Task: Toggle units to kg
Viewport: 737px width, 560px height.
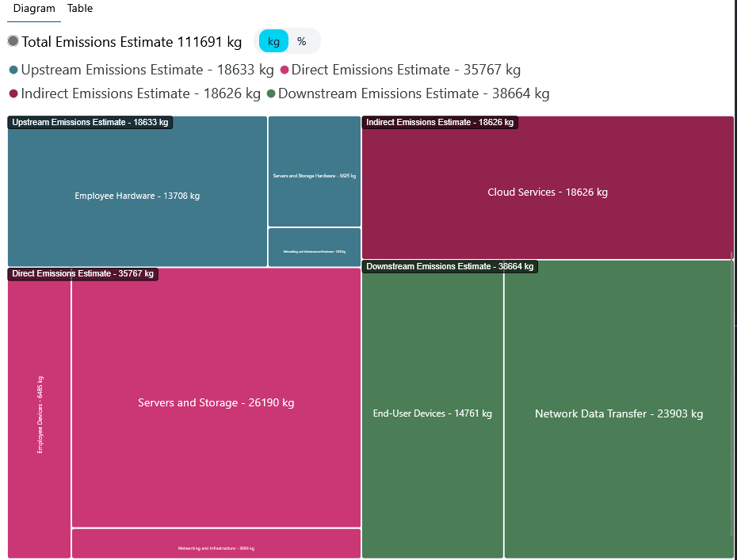Action: coord(273,41)
